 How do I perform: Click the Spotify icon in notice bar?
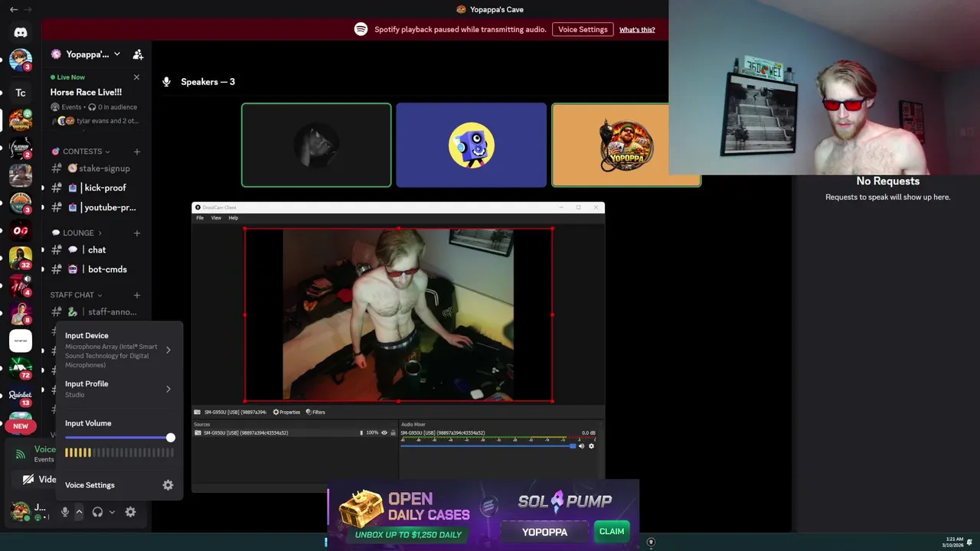(361, 29)
